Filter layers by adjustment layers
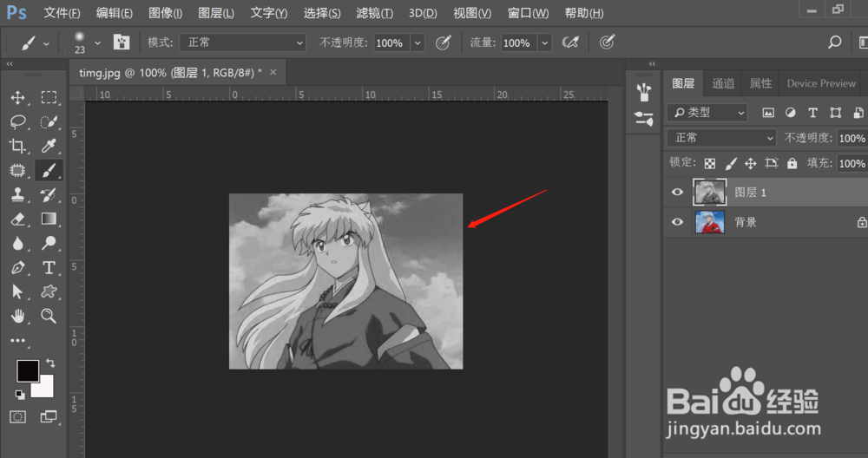868x458 pixels. [791, 113]
